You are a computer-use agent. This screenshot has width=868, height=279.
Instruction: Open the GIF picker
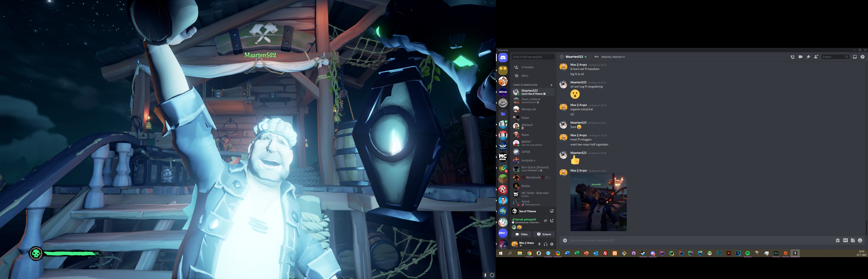845,240
